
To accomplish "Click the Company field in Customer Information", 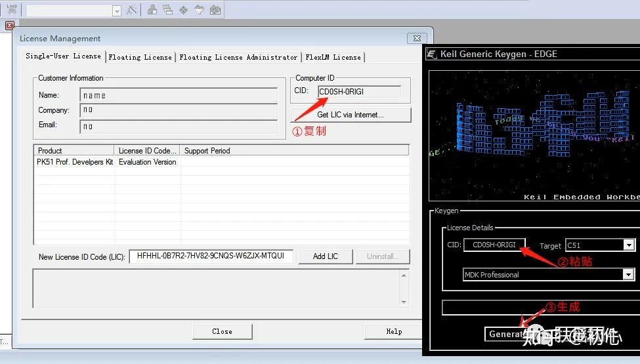I will [x=179, y=110].
